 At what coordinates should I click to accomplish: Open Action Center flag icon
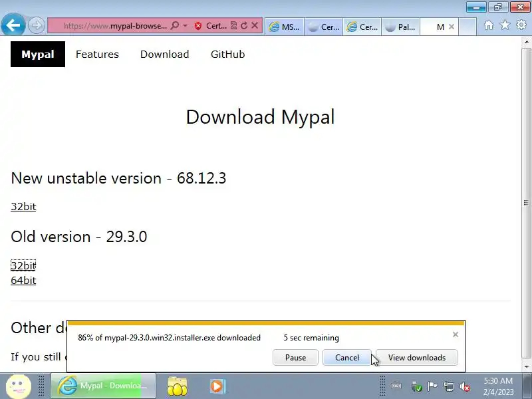[432, 386]
